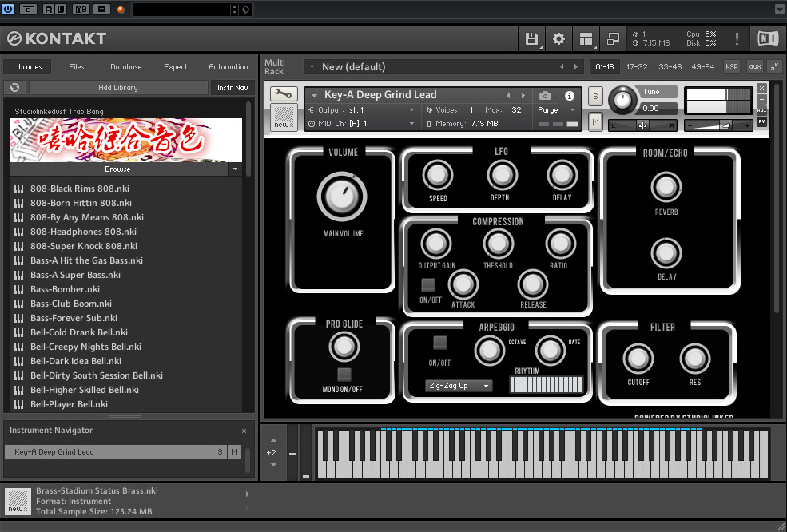Image resolution: width=787 pixels, height=532 pixels.
Task: Click the host W write automation button
Action: pos(60,9)
